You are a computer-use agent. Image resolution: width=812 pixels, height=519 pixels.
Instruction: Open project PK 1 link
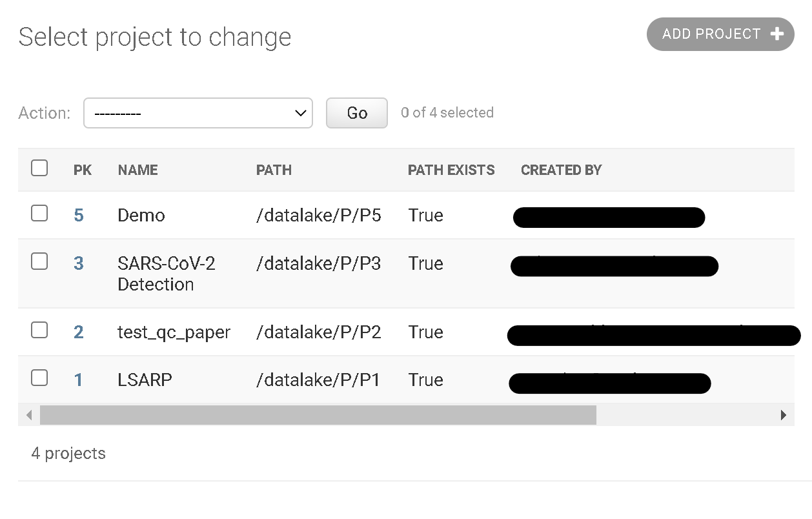coord(79,380)
